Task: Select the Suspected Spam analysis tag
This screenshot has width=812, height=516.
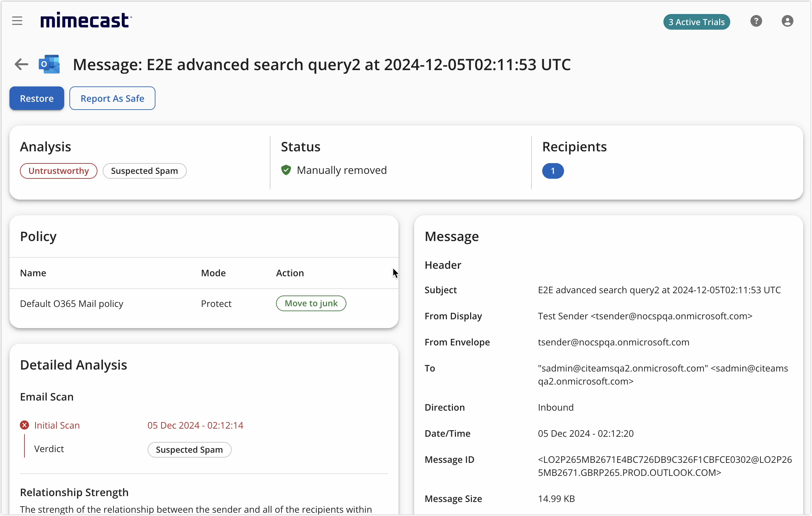Action: tap(144, 171)
